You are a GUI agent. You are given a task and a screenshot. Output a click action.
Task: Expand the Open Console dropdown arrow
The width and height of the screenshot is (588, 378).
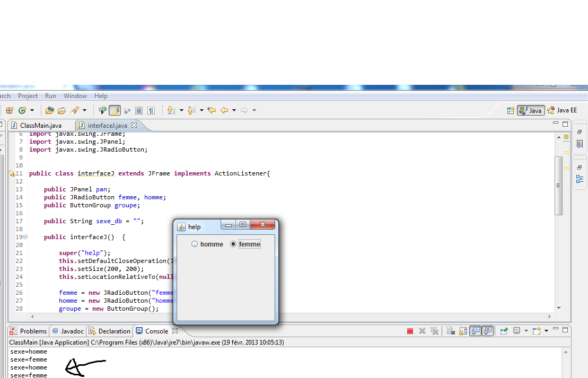pyautogui.click(x=546, y=330)
